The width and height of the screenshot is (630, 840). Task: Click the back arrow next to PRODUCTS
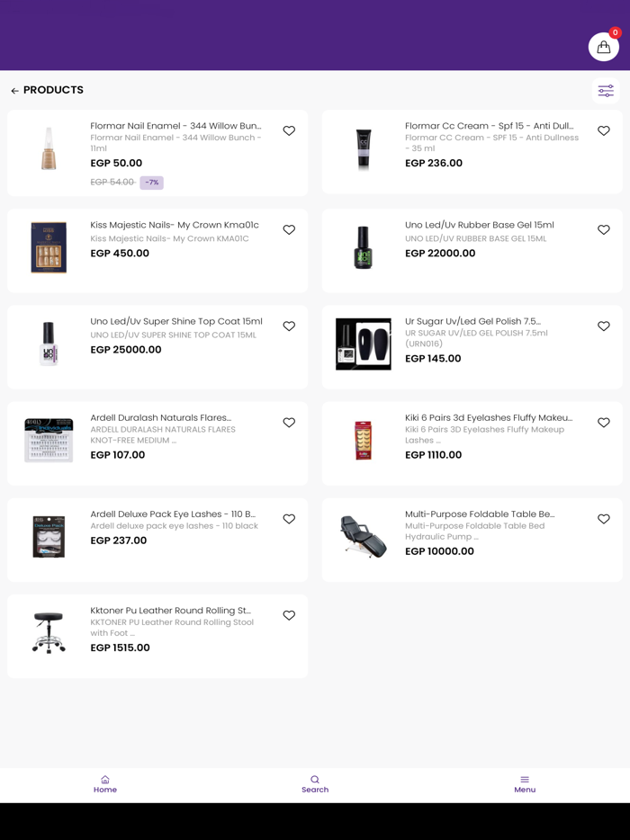tap(15, 90)
